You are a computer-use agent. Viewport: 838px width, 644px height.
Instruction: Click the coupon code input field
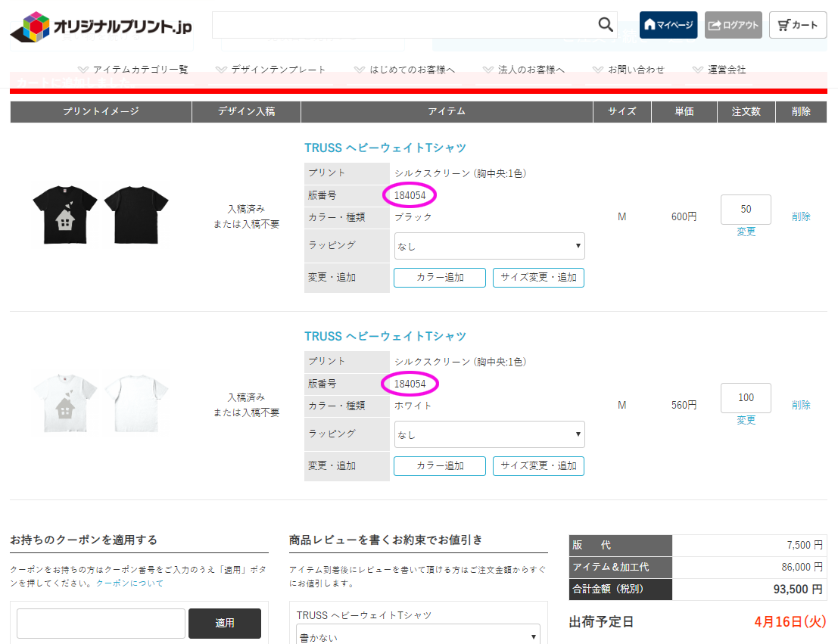pos(101,623)
